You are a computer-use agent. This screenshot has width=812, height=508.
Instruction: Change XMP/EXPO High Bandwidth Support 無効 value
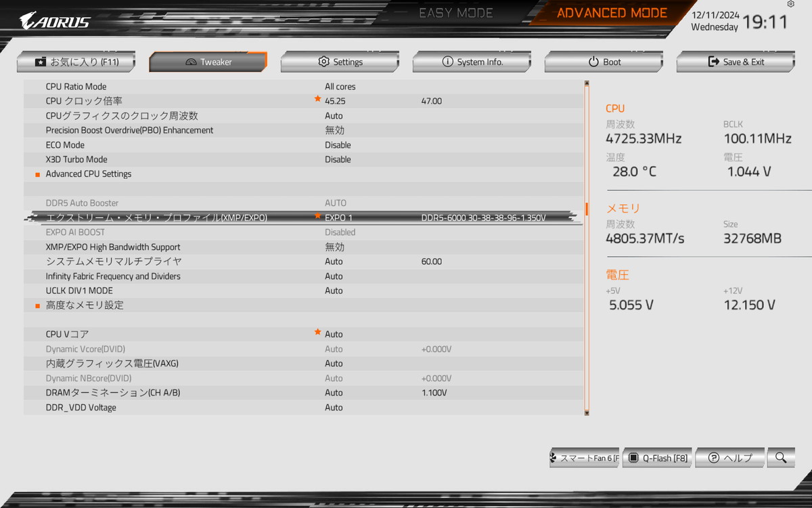334,247
